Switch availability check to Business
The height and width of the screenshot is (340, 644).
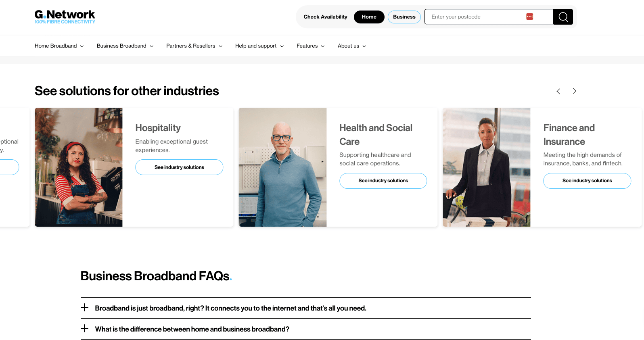click(x=404, y=17)
